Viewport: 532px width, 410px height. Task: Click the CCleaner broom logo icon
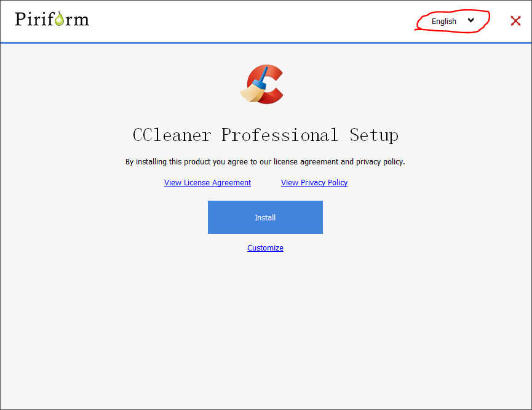pos(261,84)
